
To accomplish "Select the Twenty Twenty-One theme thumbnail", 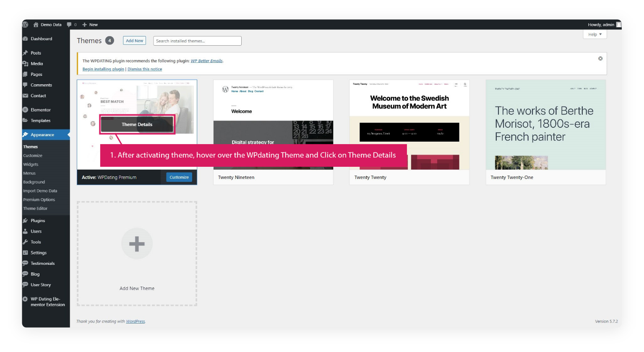I will (546, 124).
